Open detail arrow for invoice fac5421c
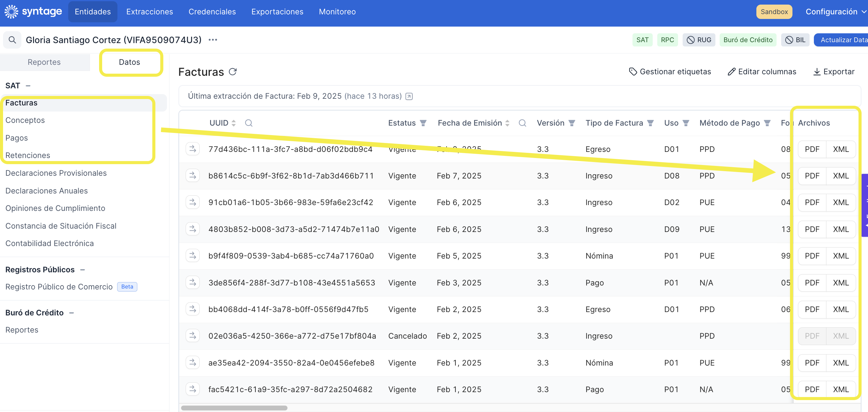The image size is (868, 412). (x=193, y=389)
